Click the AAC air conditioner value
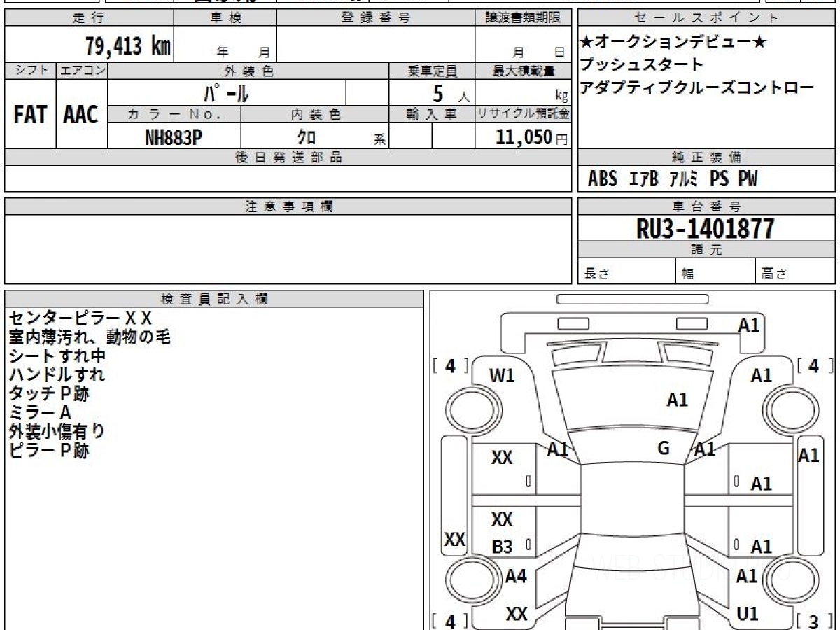This screenshot has width=840, height=630. [x=81, y=115]
